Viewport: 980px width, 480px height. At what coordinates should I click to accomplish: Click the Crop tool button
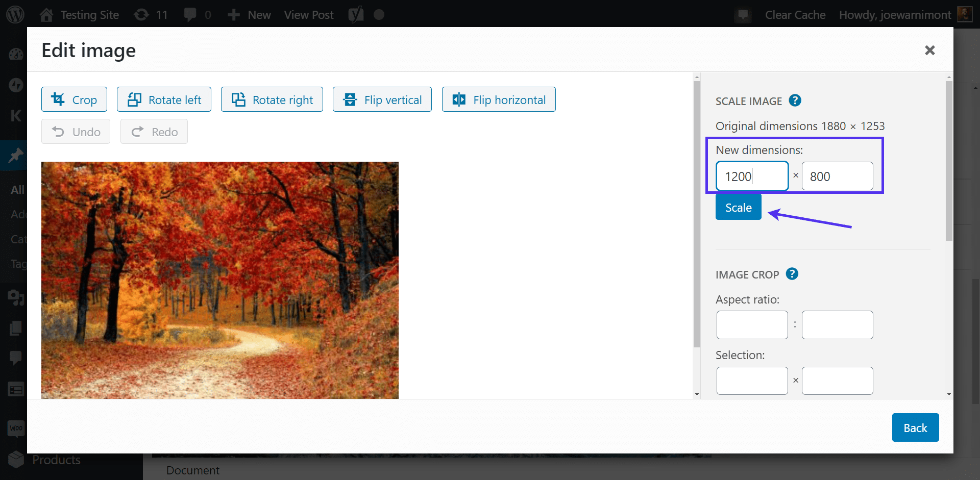coord(74,99)
